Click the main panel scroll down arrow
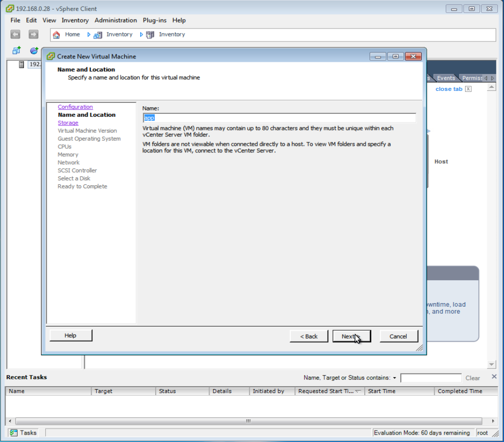 point(491,364)
